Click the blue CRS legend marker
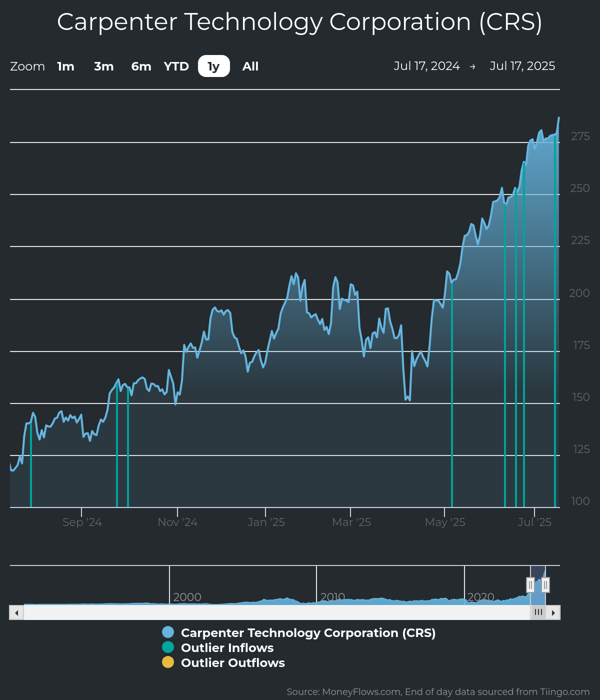The width and height of the screenshot is (600, 700). point(168,632)
